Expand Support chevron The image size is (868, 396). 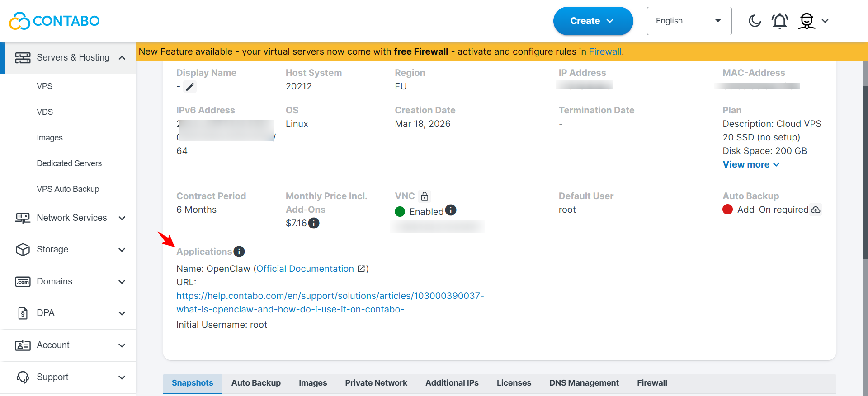click(x=122, y=377)
